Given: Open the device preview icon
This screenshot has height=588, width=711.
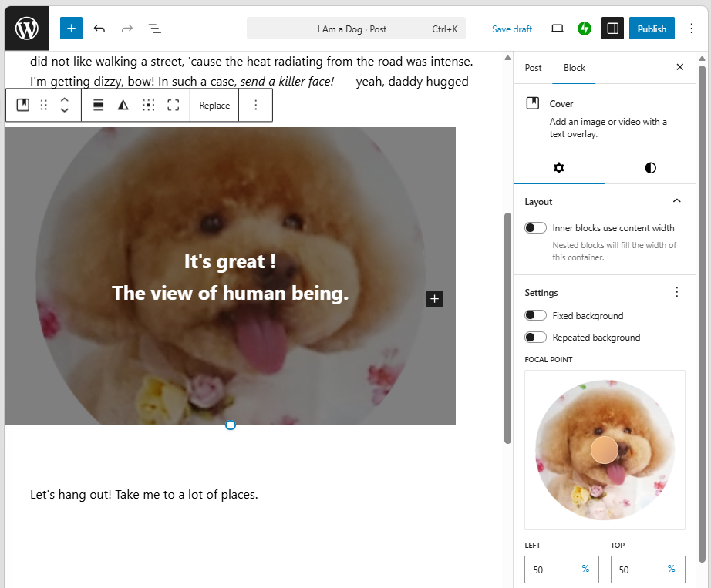Looking at the screenshot, I should (x=557, y=29).
